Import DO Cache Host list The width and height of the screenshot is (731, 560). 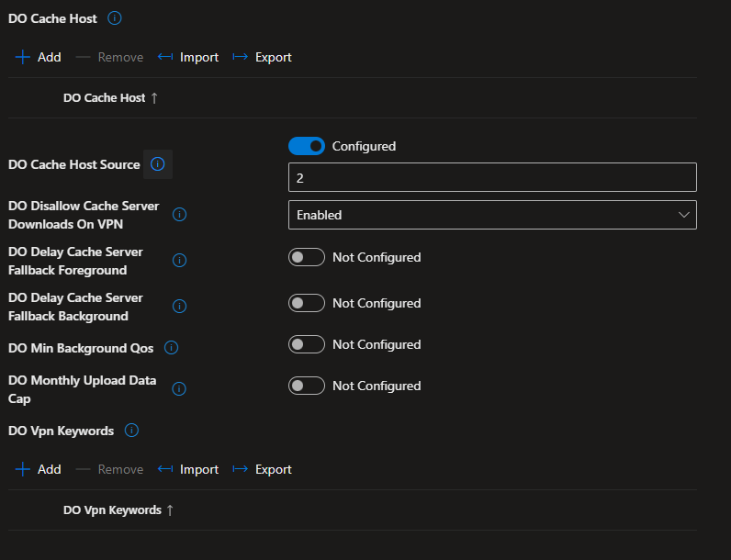click(188, 57)
